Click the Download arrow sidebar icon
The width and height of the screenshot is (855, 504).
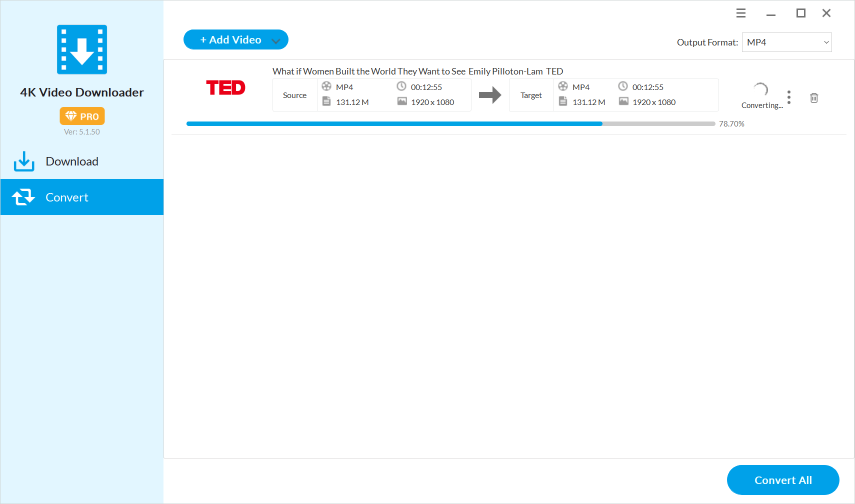pos(24,161)
